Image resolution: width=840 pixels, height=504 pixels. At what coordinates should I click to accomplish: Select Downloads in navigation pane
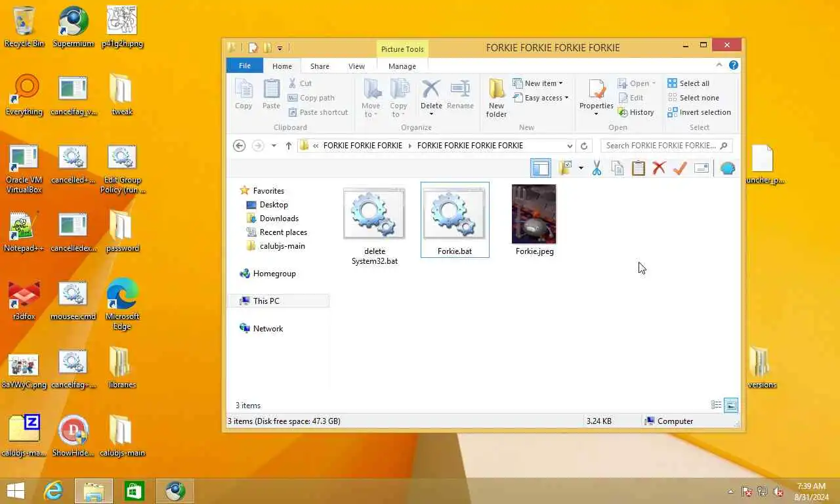click(x=278, y=219)
